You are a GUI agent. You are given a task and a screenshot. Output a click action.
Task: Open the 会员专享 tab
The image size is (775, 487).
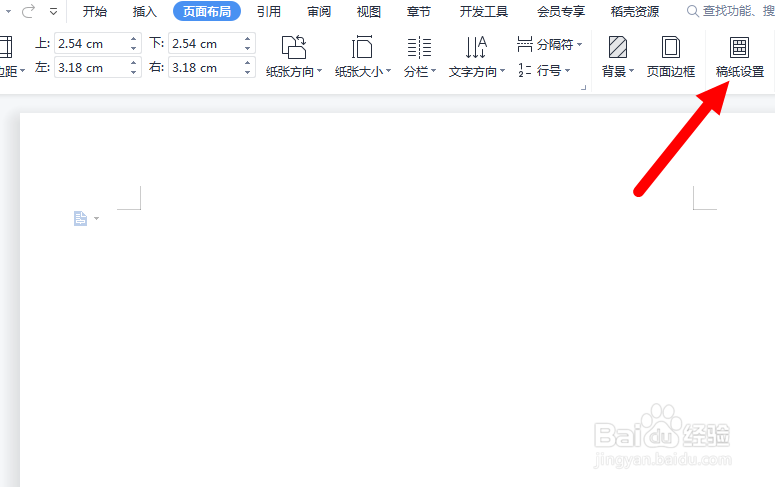[561, 11]
